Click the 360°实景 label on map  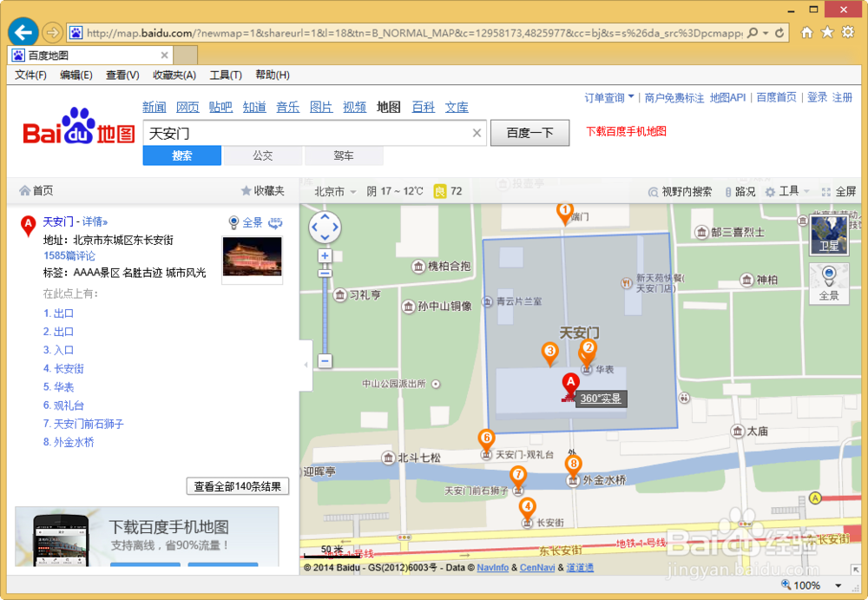click(x=602, y=399)
